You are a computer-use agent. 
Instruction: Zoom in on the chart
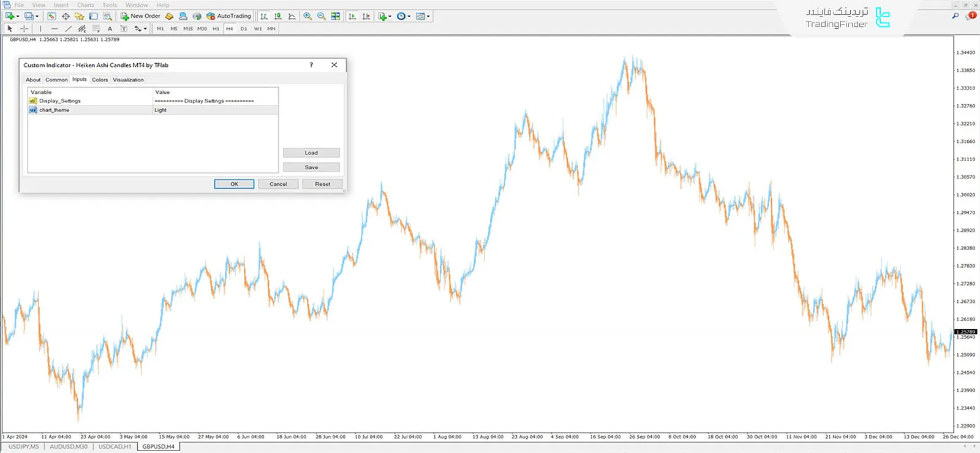click(307, 16)
